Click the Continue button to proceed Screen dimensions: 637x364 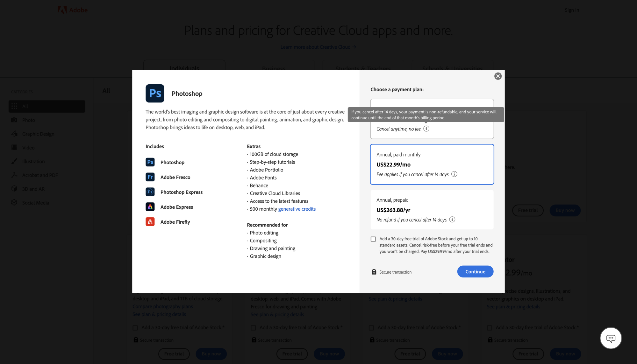[x=475, y=271]
